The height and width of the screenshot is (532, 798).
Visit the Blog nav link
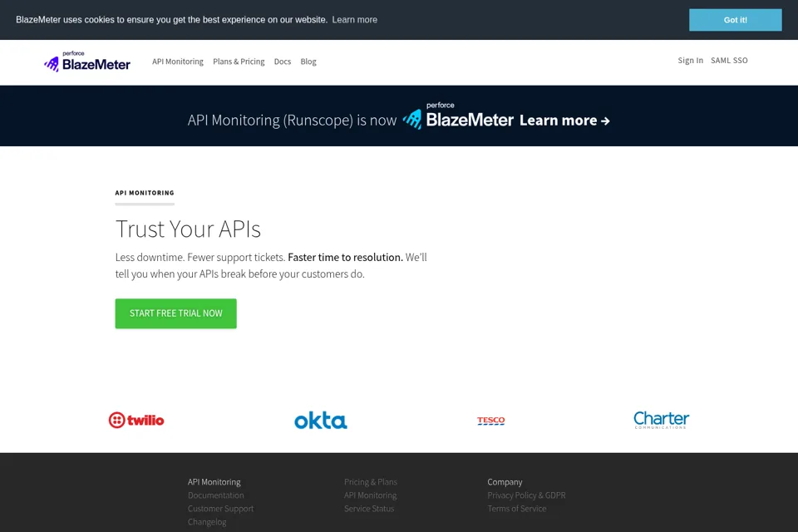coord(308,62)
